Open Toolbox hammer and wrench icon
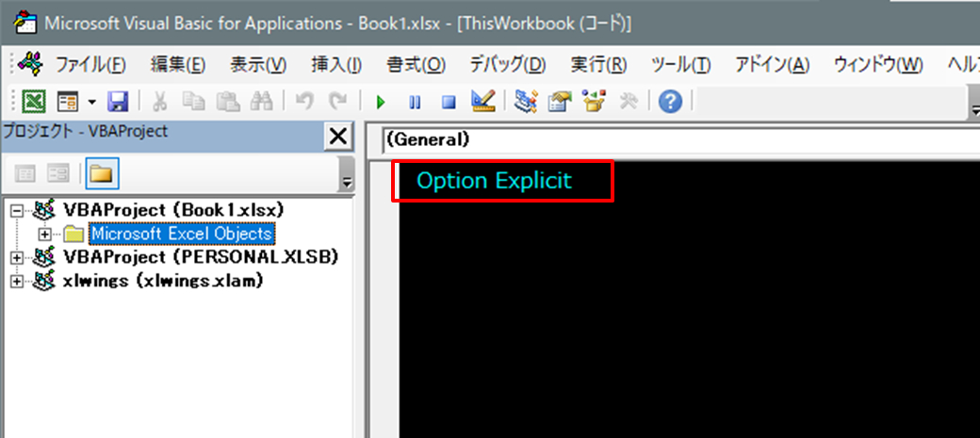980x438 pixels. click(x=628, y=101)
